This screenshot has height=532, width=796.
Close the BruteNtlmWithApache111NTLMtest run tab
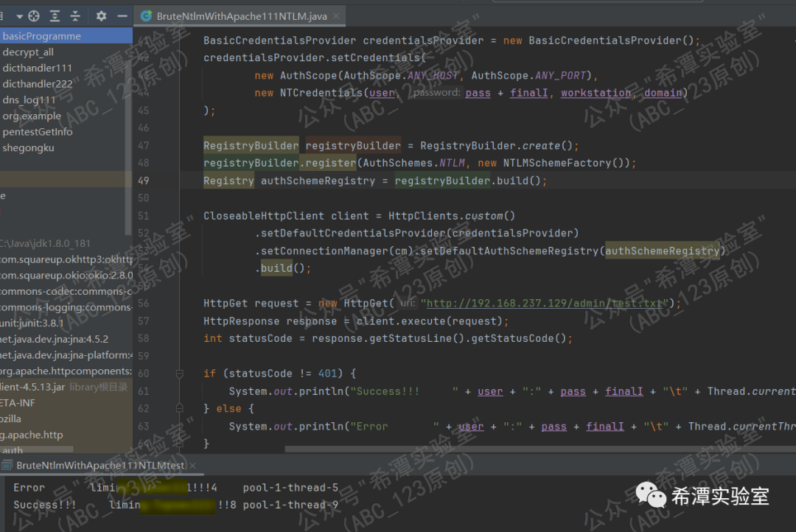[x=193, y=465]
